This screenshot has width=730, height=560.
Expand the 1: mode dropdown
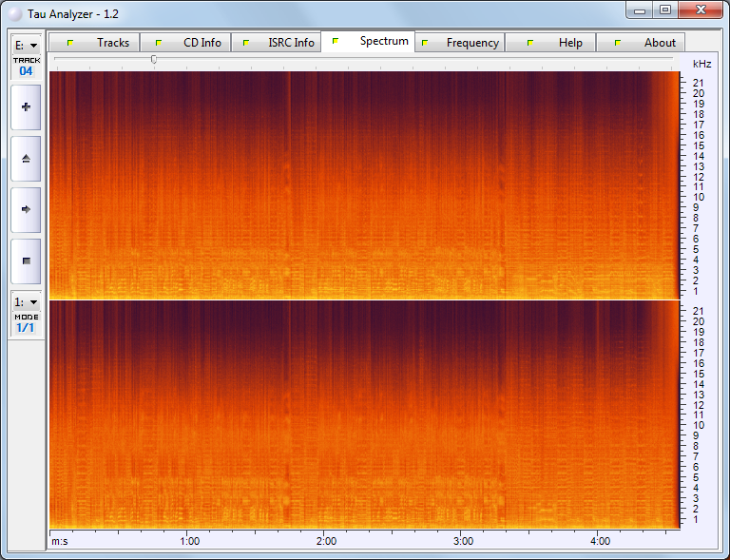pos(26,301)
